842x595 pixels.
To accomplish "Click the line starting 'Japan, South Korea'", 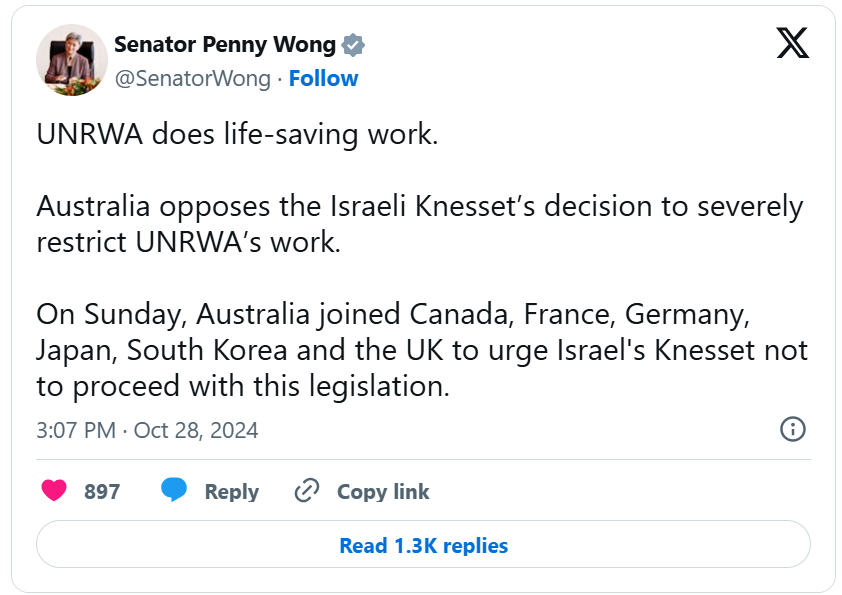I will pos(421,350).
